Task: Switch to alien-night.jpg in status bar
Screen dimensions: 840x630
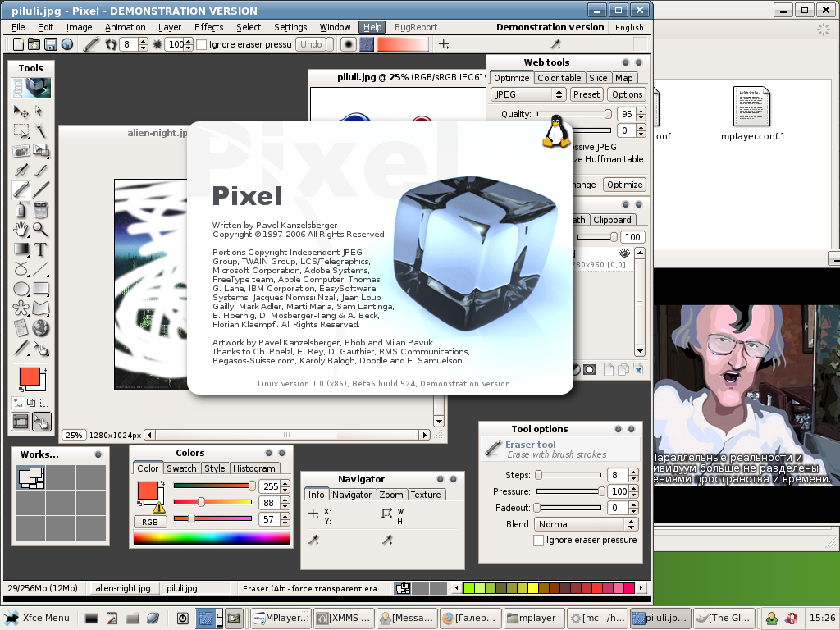Action: tap(123, 588)
